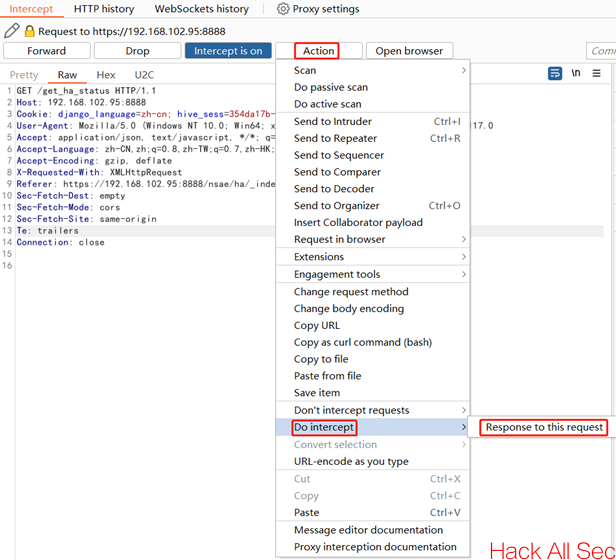Choose Do active scan
This screenshot has width=616, height=560.
[x=373, y=104]
